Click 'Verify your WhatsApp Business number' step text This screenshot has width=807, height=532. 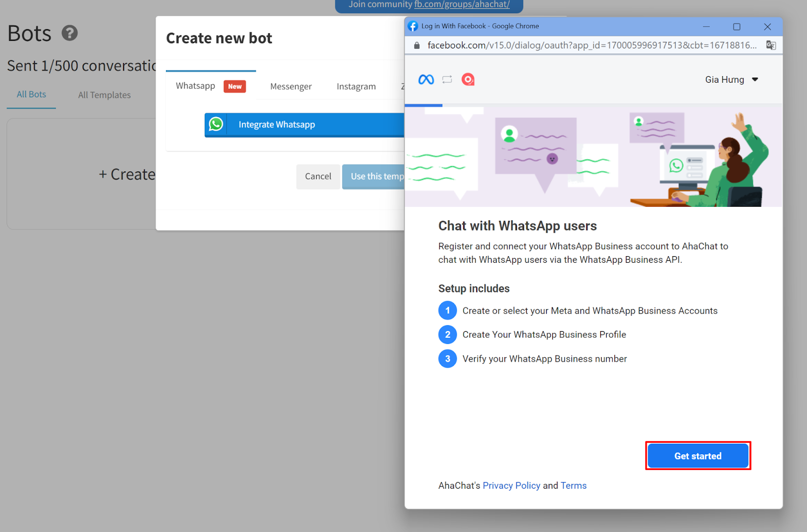(545, 359)
